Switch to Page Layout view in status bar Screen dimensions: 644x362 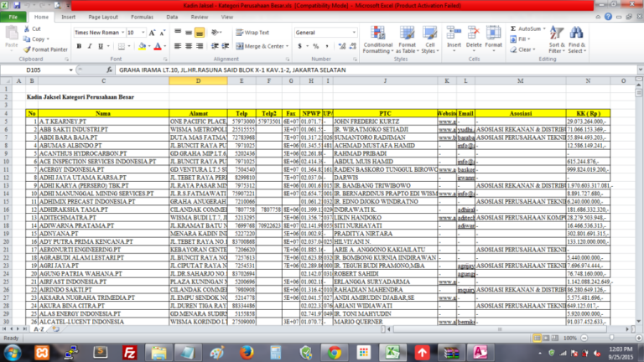click(x=546, y=338)
